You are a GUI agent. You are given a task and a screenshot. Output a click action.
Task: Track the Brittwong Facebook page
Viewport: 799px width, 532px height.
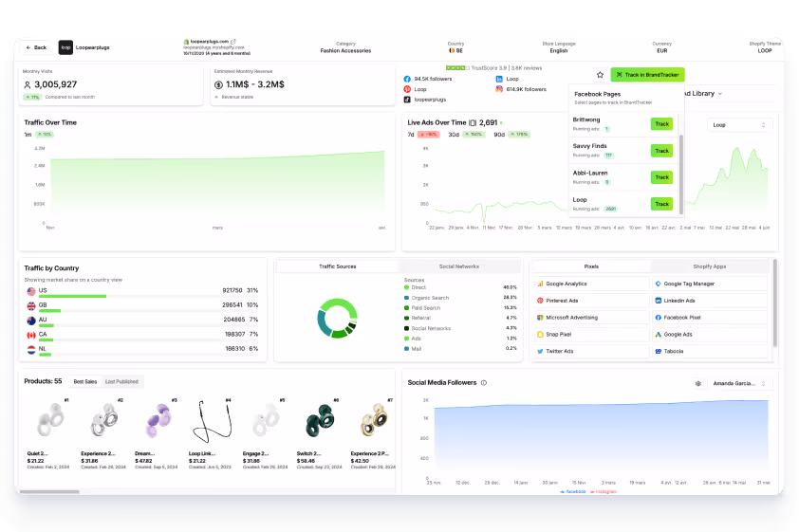662,123
